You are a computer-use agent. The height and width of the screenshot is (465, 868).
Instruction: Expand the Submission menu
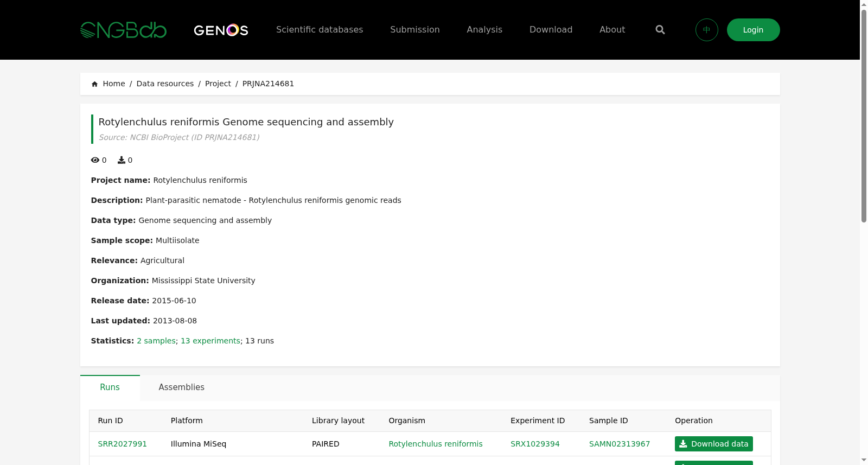click(415, 30)
